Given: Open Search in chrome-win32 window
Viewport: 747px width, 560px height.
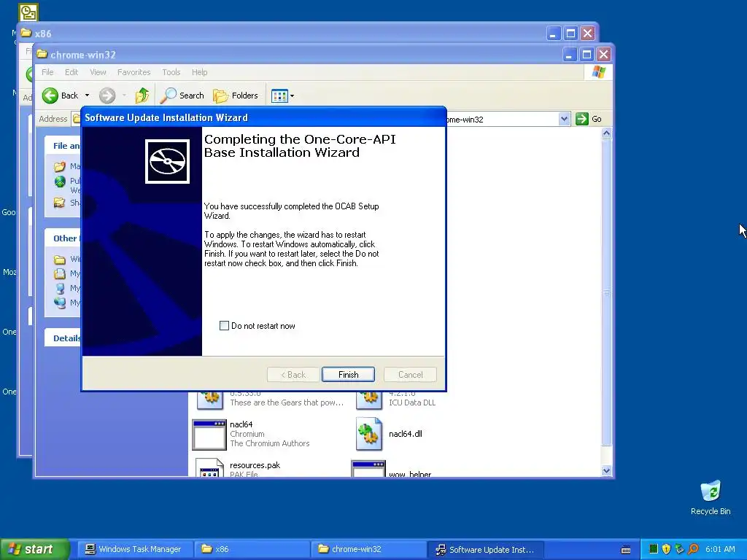Looking at the screenshot, I should click(182, 96).
